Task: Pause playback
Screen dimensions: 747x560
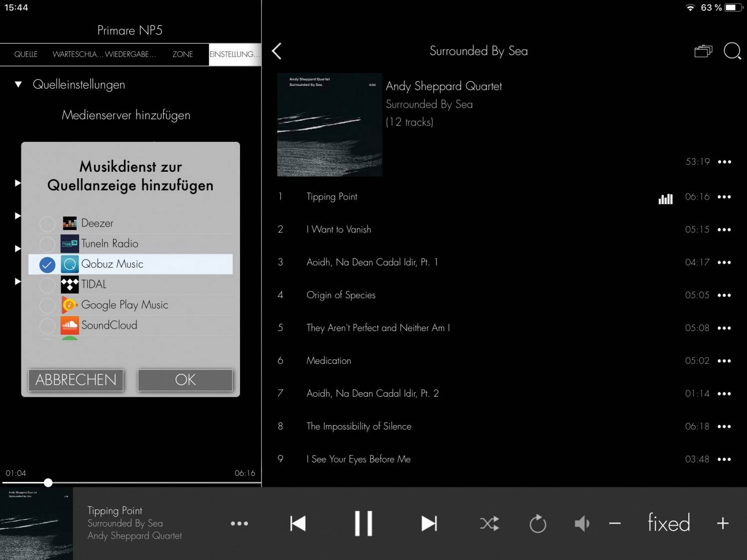Action: (x=364, y=523)
